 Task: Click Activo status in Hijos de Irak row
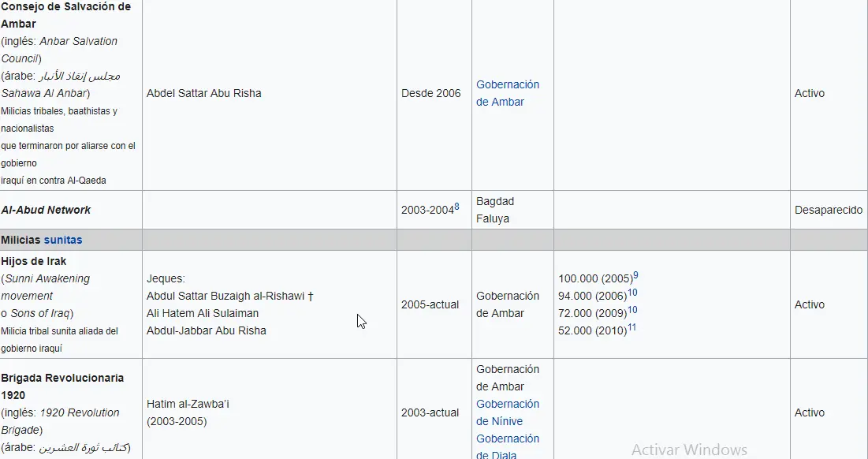pyautogui.click(x=810, y=304)
